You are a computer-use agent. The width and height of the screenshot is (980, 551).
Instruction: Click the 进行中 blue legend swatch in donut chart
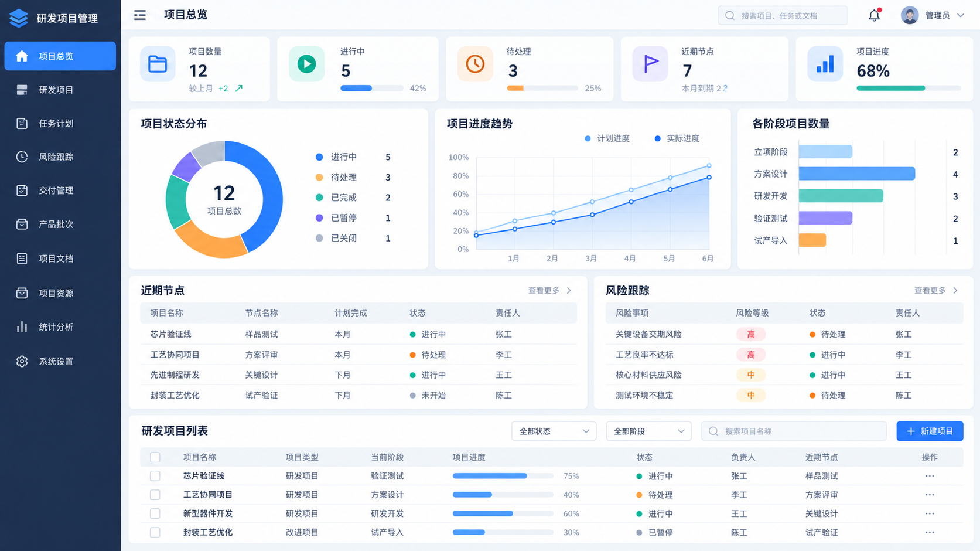(319, 157)
